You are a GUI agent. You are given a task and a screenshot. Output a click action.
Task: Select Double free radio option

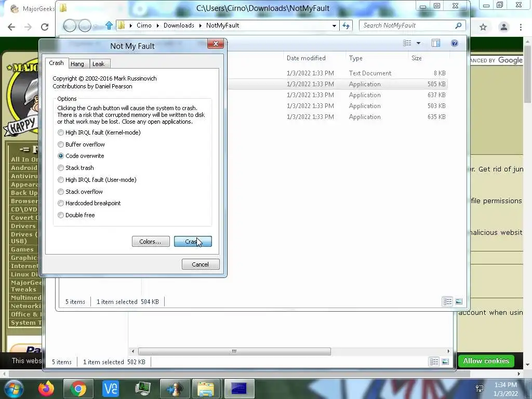coord(76,215)
